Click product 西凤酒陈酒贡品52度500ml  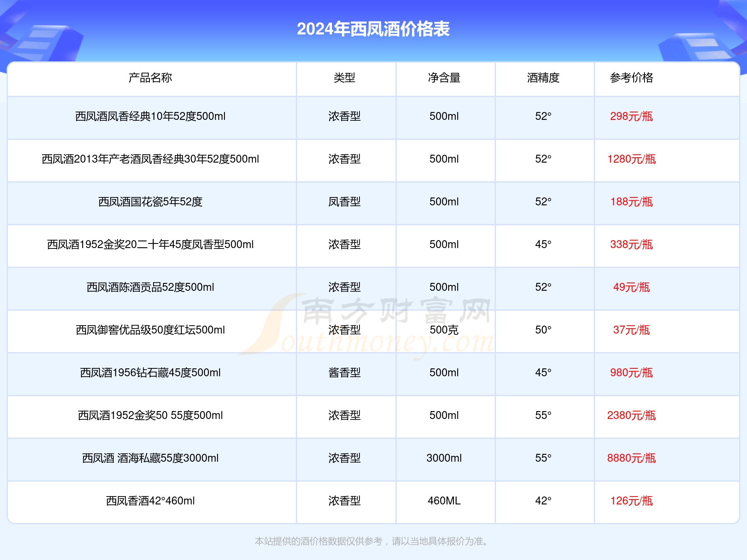click(x=150, y=287)
